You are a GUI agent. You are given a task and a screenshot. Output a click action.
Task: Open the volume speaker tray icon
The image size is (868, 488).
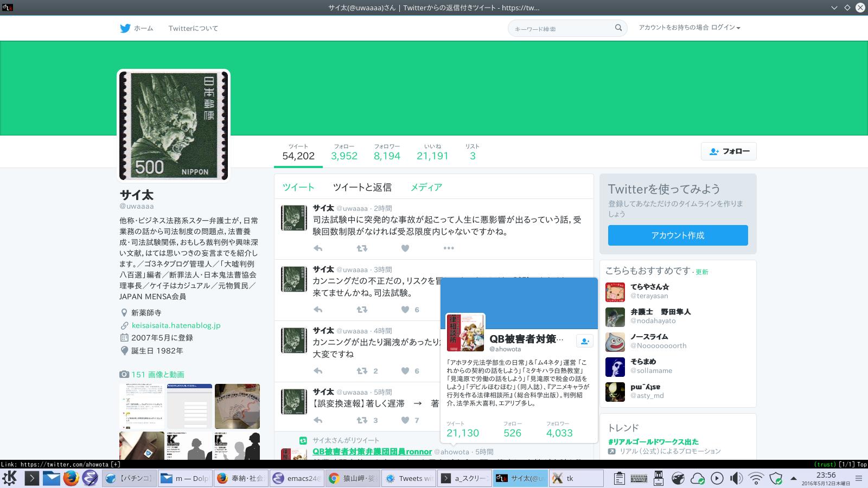[736, 478]
